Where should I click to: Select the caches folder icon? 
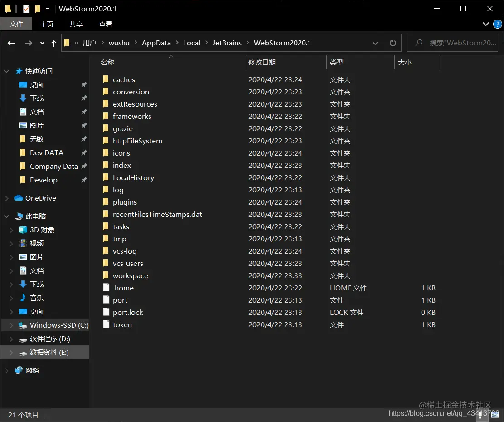pyautogui.click(x=106, y=79)
